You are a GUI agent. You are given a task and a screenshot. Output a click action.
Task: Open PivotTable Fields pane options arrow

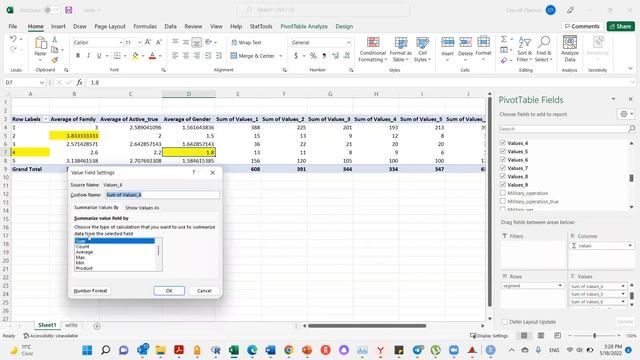point(613,99)
